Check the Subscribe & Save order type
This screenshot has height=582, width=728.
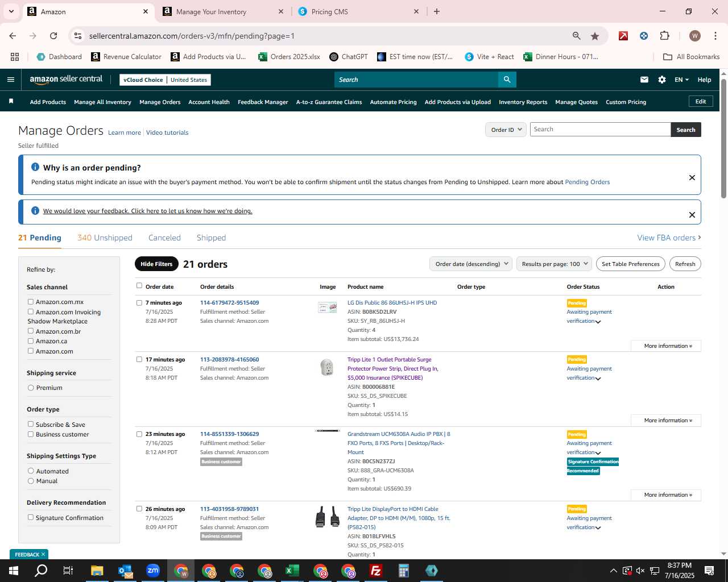[31, 424]
